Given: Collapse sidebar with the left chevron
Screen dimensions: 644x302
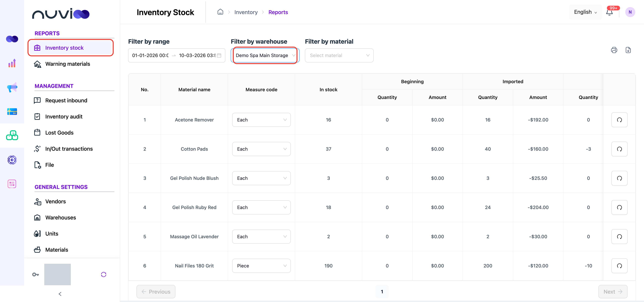Looking at the screenshot, I should point(60,294).
